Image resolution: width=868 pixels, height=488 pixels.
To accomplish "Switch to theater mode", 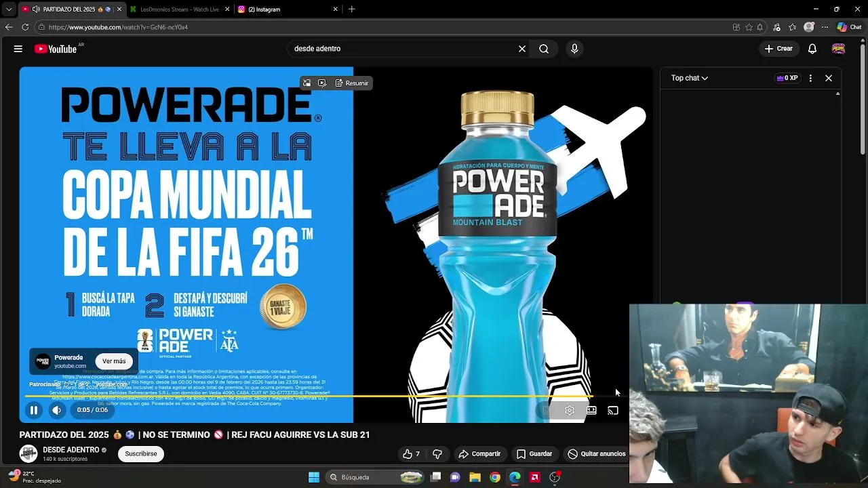I will [591, 410].
